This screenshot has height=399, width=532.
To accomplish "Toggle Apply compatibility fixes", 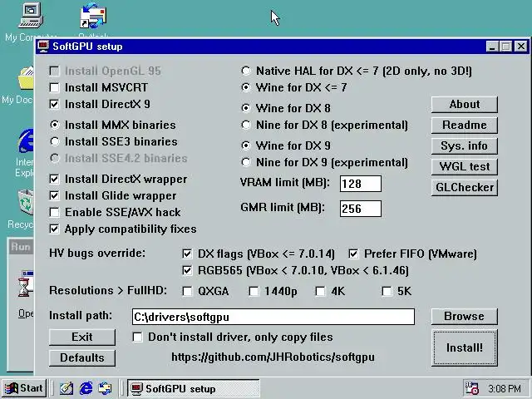I will pos(54,229).
